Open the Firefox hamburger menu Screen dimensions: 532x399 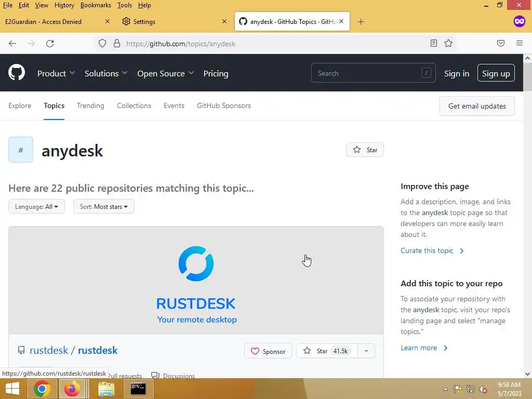pos(520,43)
